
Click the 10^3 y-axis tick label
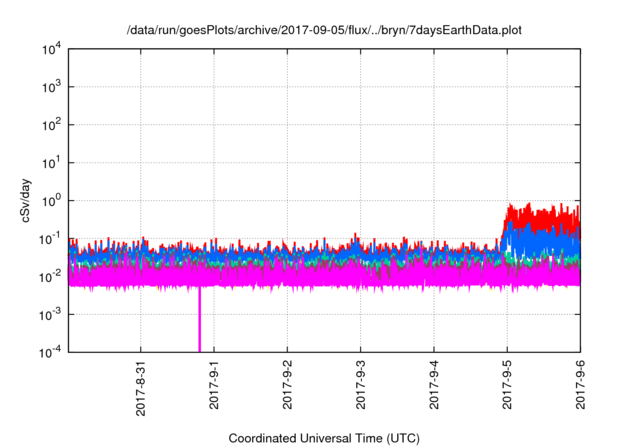(x=51, y=87)
